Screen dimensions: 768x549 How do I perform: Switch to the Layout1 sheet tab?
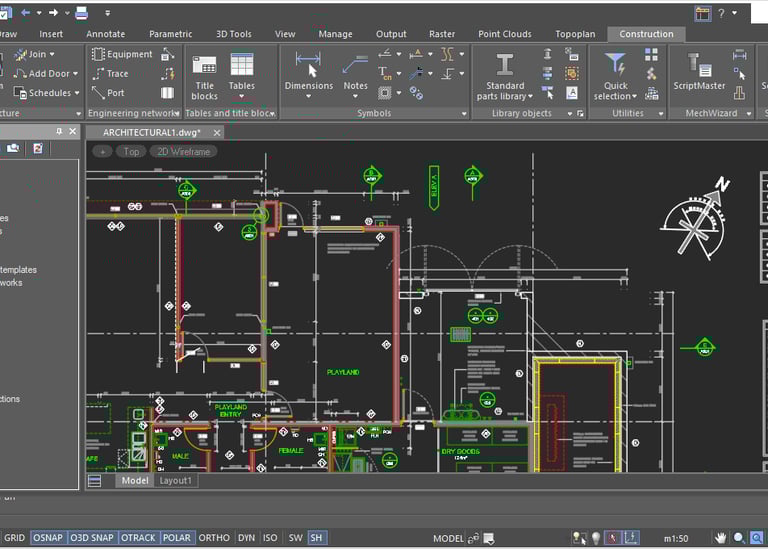tap(177, 481)
